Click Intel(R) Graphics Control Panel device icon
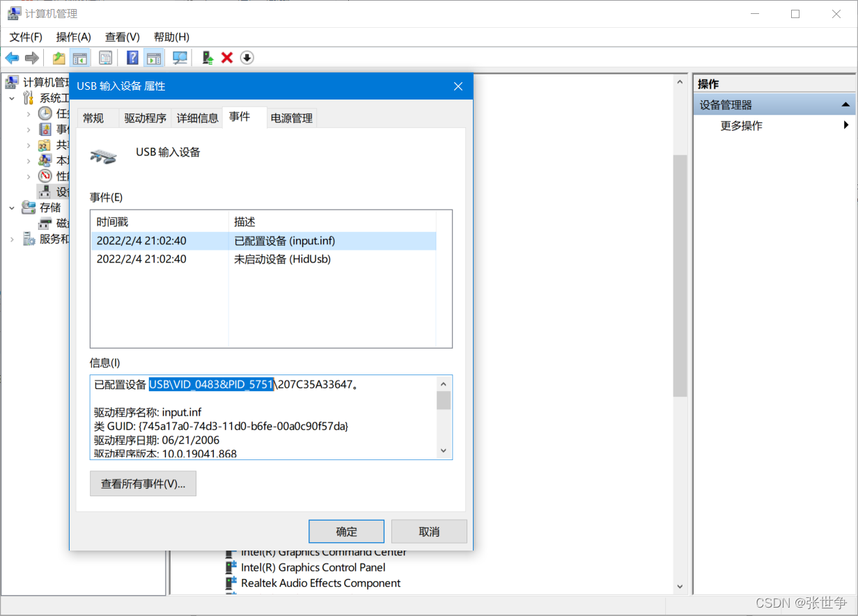This screenshot has height=616, width=858. [x=231, y=567]
